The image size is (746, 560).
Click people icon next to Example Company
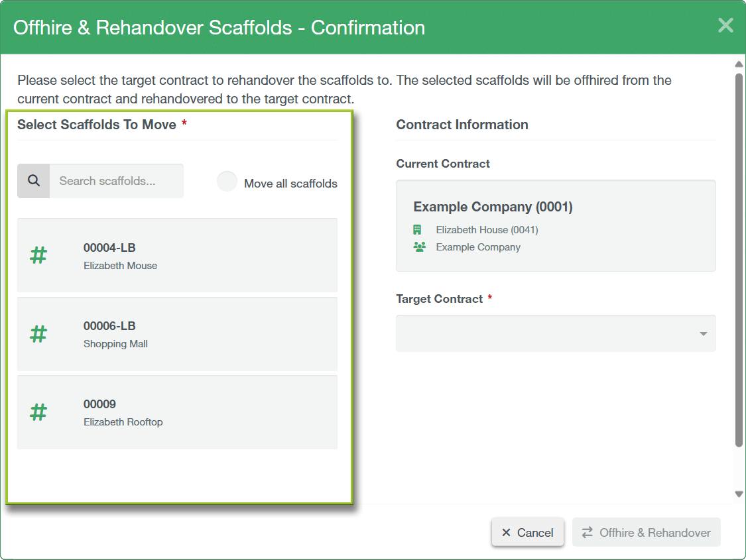[419, 247]
